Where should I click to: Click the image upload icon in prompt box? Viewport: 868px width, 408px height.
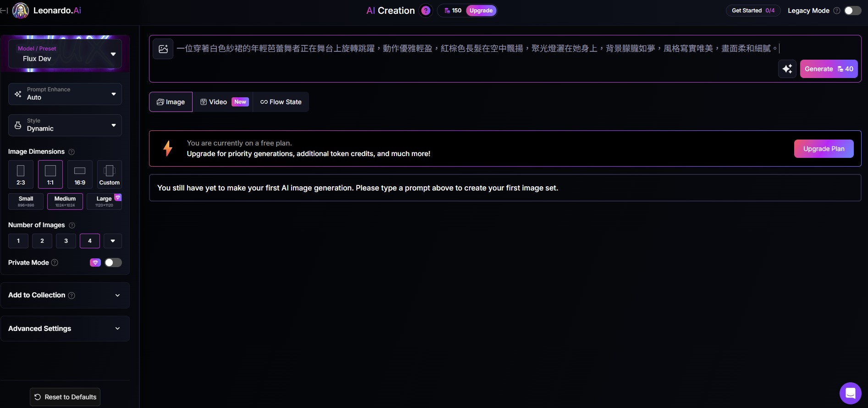tap(163, 49)
